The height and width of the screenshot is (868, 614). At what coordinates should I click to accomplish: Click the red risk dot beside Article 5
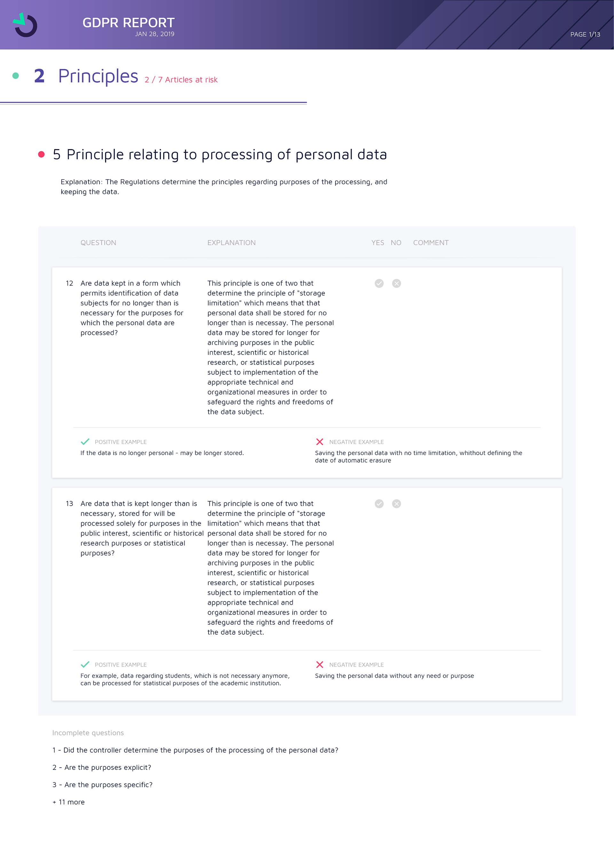point(42,154)
